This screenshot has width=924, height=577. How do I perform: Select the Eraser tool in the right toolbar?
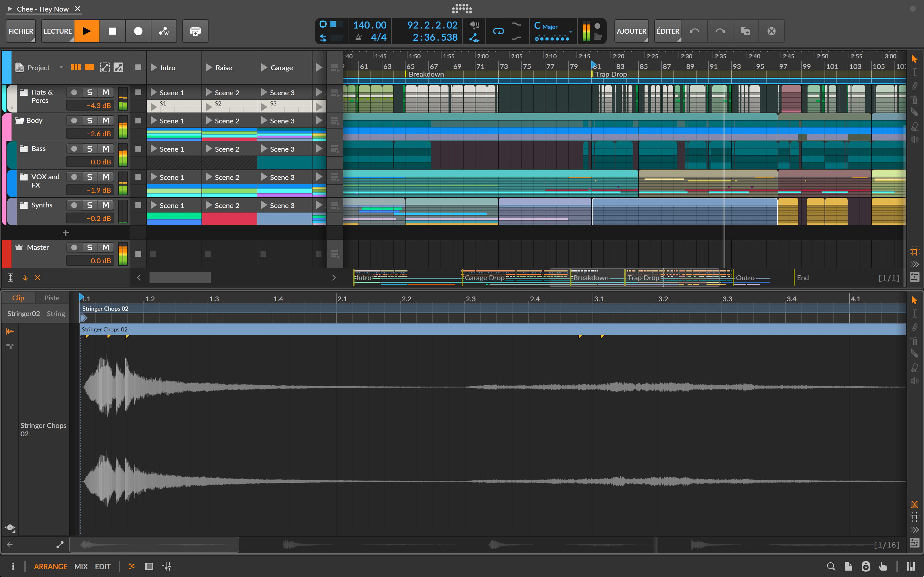coord(915,126)
